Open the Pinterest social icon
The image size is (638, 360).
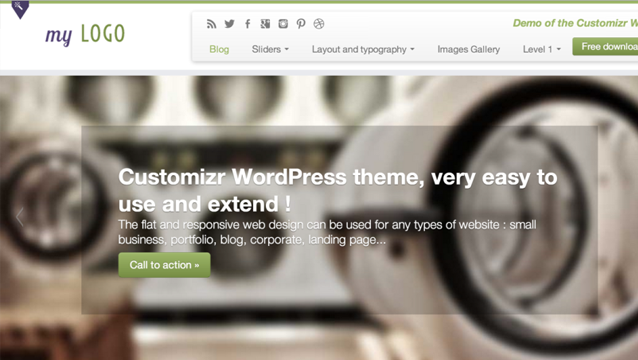coord(301,24)
